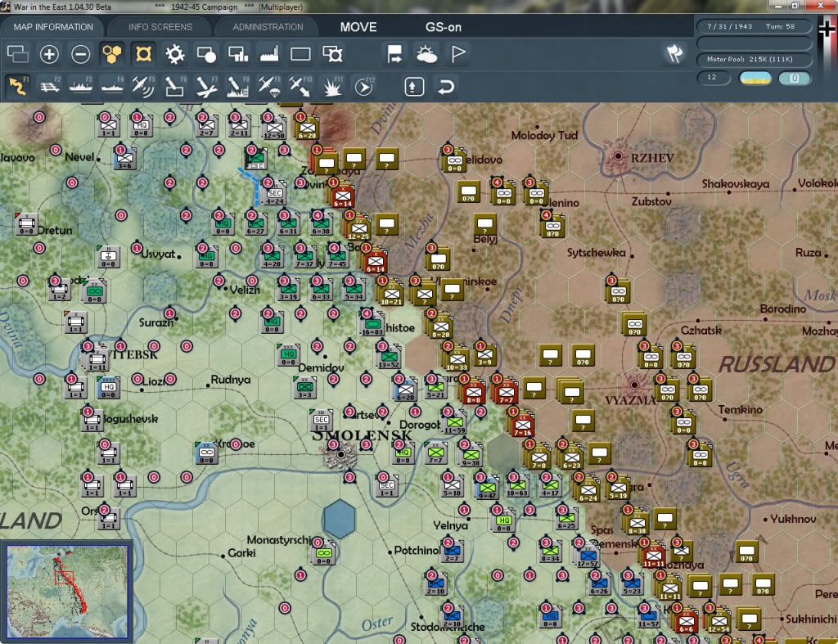Click the overlapping windows icon in the toolbar

18,54
